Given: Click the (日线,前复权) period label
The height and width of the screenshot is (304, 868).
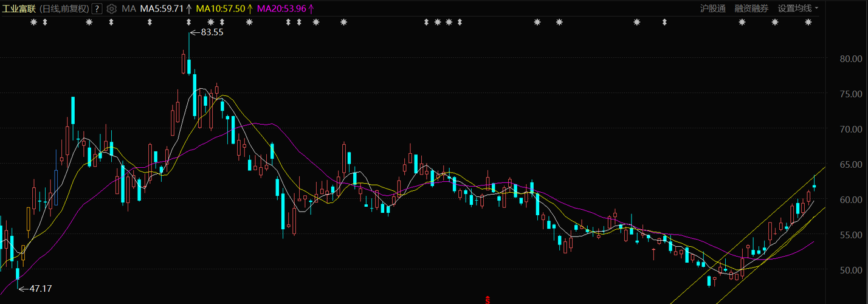Looking at the screenshot, I should pos(64,9).
